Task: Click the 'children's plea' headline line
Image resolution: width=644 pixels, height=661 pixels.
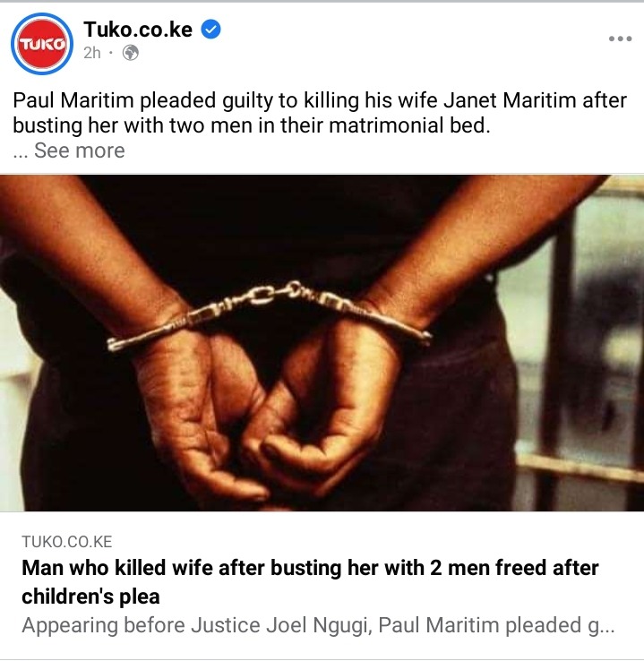Action: pyautogui.click(x=90, y=597)
